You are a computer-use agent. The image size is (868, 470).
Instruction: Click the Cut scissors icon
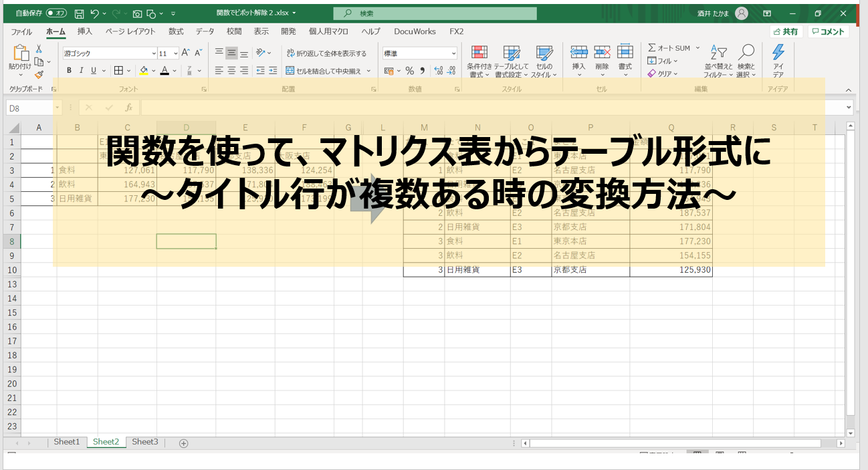click(x=39, y=49)
